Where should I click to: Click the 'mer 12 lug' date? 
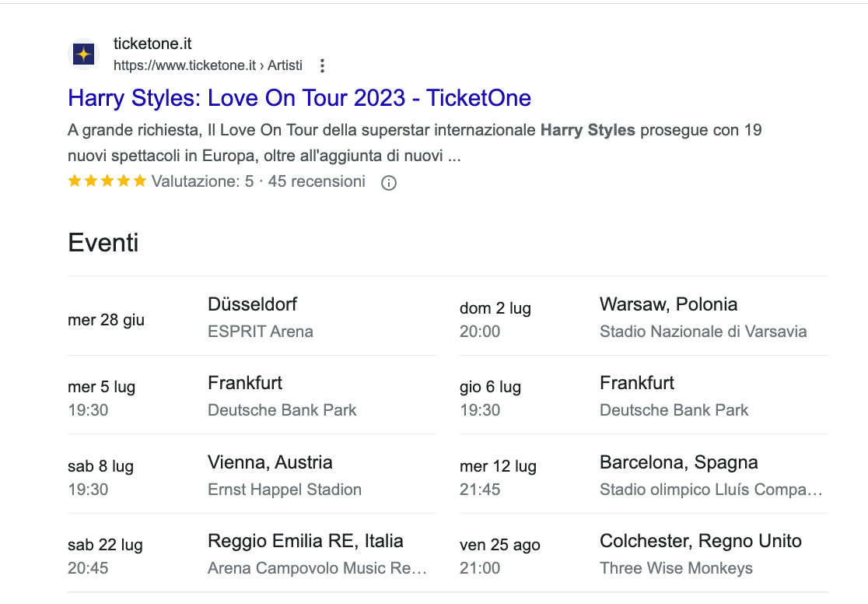(498, 466)
